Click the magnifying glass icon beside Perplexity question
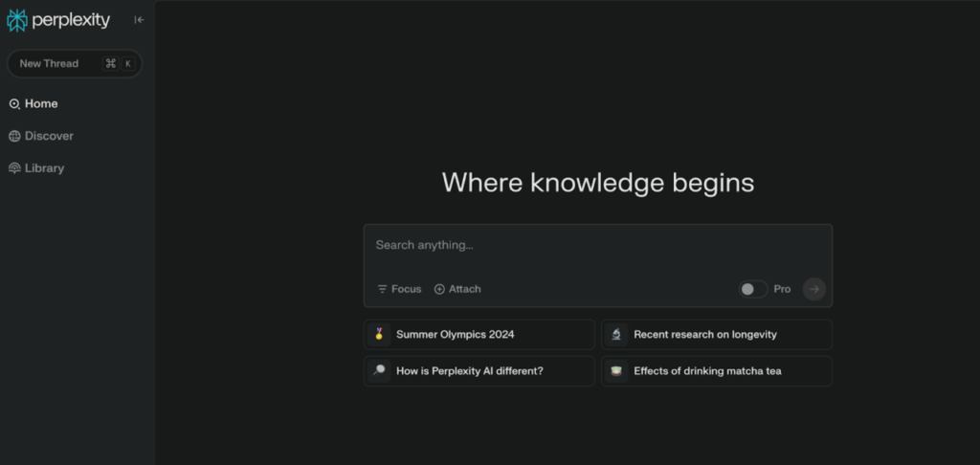This screenshot has height=465, width=980. [x=379, y=371]
